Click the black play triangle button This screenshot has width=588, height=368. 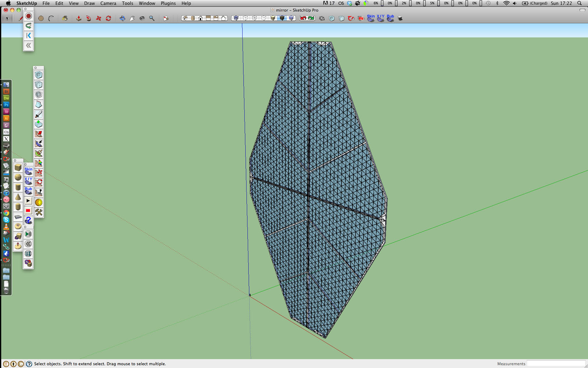(x=28, y=201)
